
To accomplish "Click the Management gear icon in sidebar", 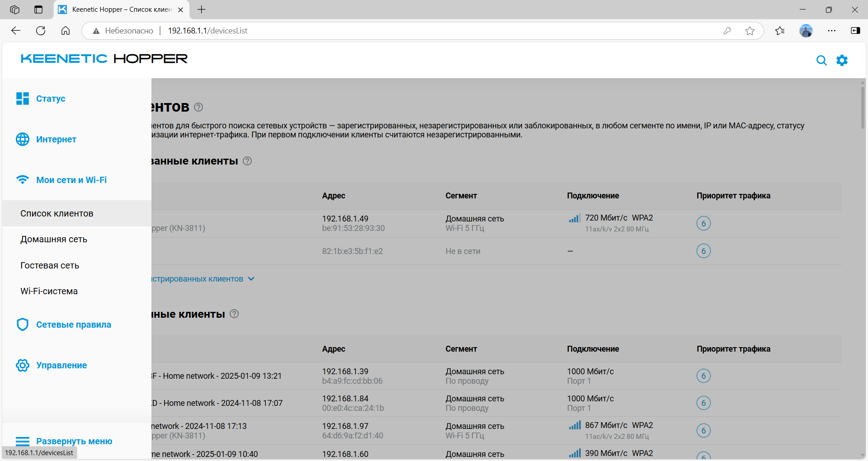I will (23, 365).
